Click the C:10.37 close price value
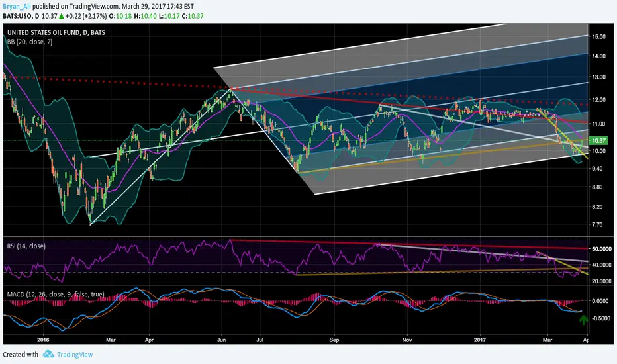Screen dimensions: 617x364 [193, 16]
